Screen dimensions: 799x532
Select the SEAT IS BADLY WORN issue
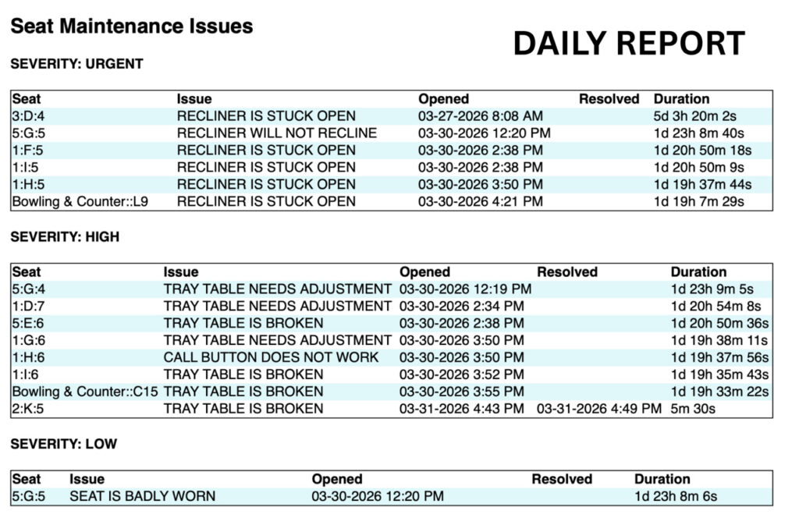[142, 496]
